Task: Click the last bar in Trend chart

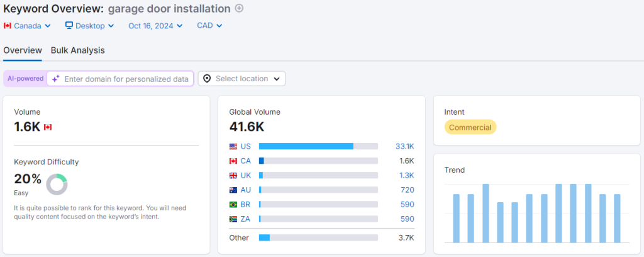Action: click(x=617, y=219)
